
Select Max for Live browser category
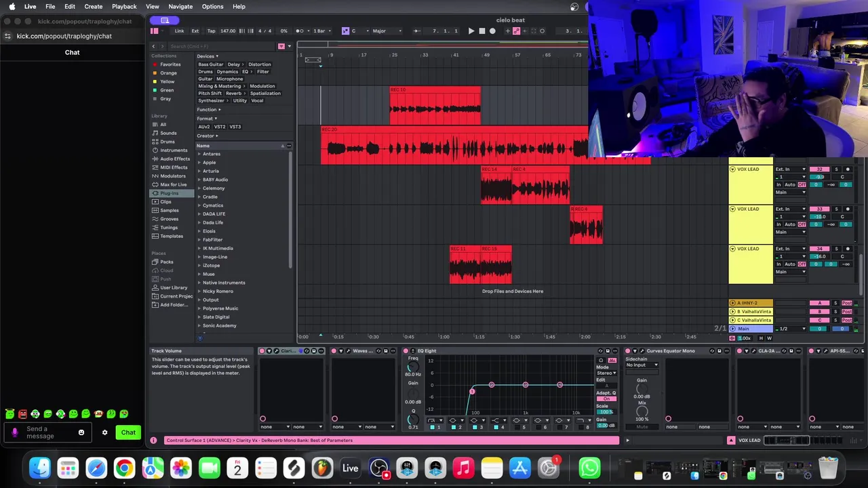pyautogui.click(x=173, y=184)
